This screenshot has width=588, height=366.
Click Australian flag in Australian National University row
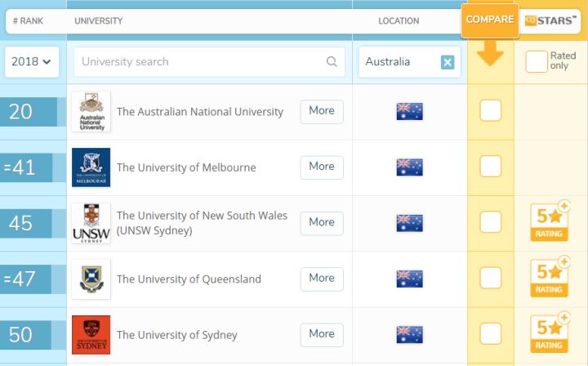(409, 111)
